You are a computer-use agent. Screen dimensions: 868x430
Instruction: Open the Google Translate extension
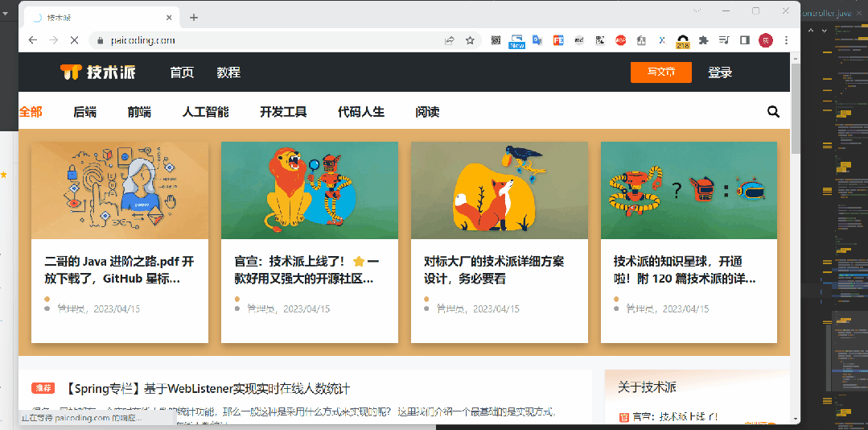(x=537, y=40)
